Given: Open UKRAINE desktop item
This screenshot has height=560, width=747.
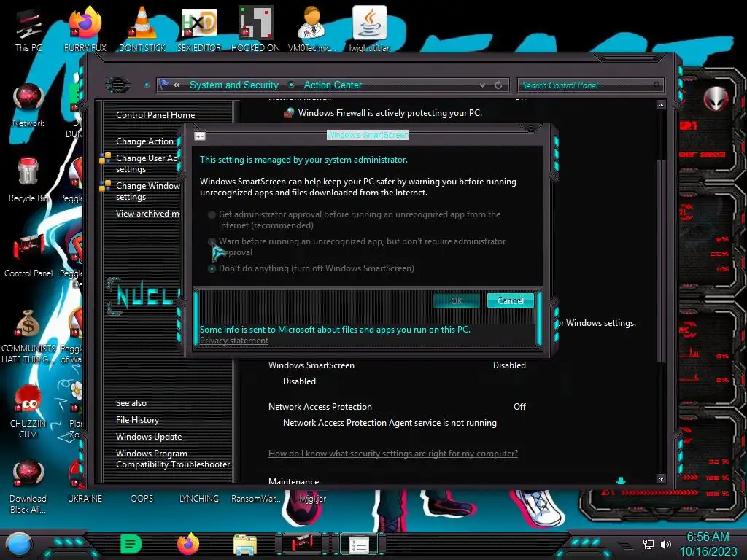Looking at the screenshot, I should point(85,499).
